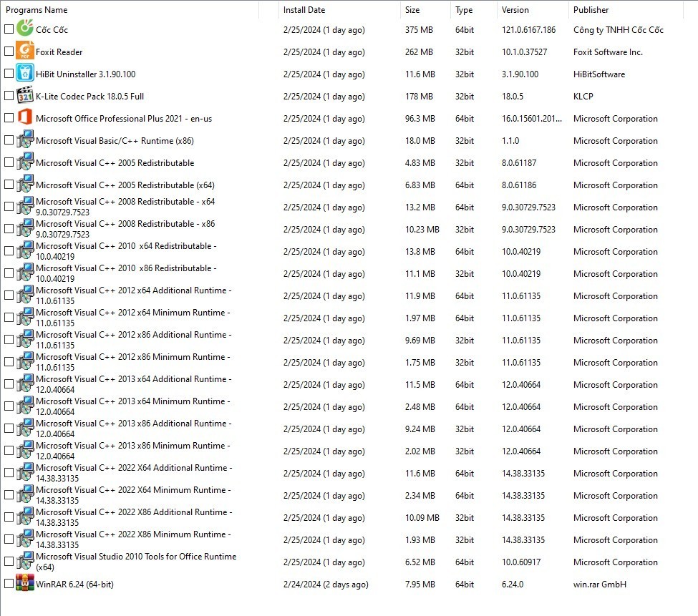Click the Type column header
698x616 pixels.
point(463,10)
